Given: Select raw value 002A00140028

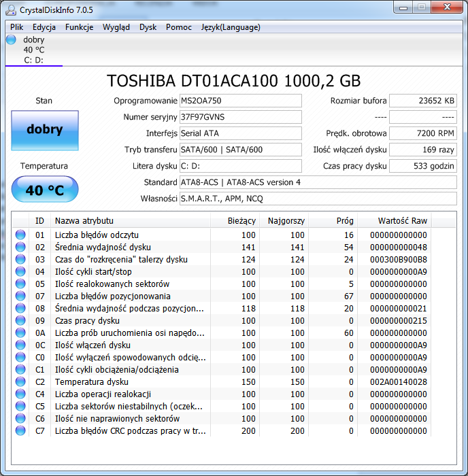Looking at the screenshot, I should coord(399,382).
